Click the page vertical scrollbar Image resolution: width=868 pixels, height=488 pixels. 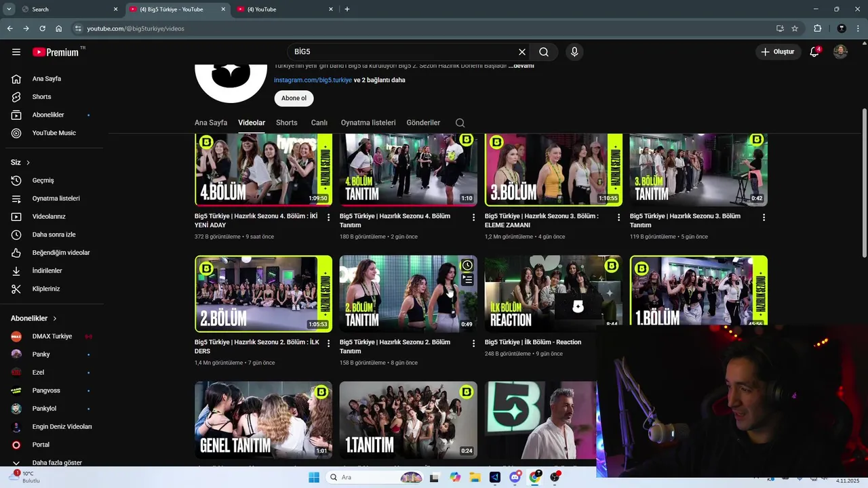864,182
